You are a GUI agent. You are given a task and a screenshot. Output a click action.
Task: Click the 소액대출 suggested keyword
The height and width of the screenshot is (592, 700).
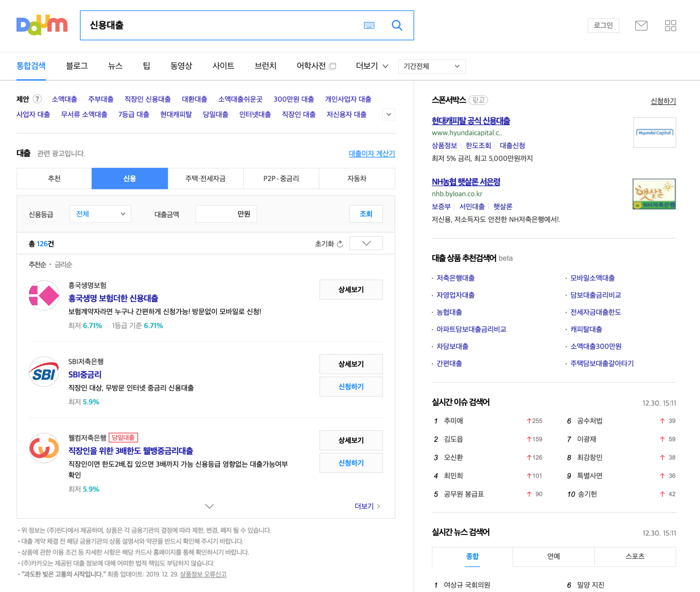coord(65,99)
